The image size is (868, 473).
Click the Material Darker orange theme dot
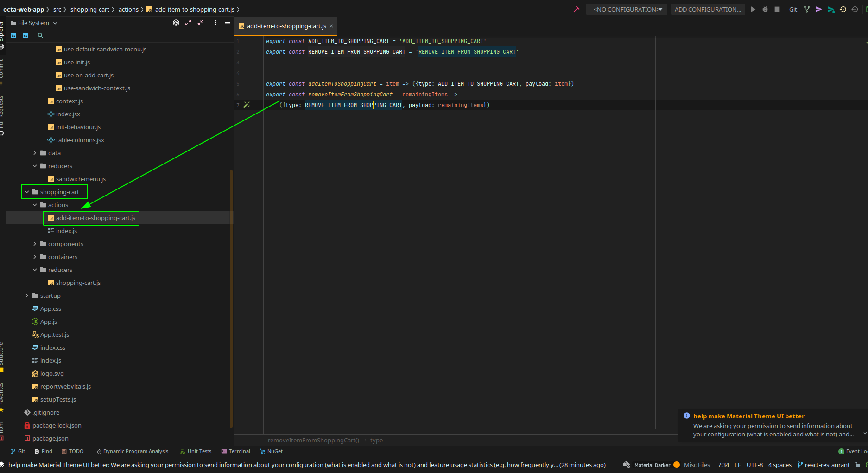(x=677, y=465)
